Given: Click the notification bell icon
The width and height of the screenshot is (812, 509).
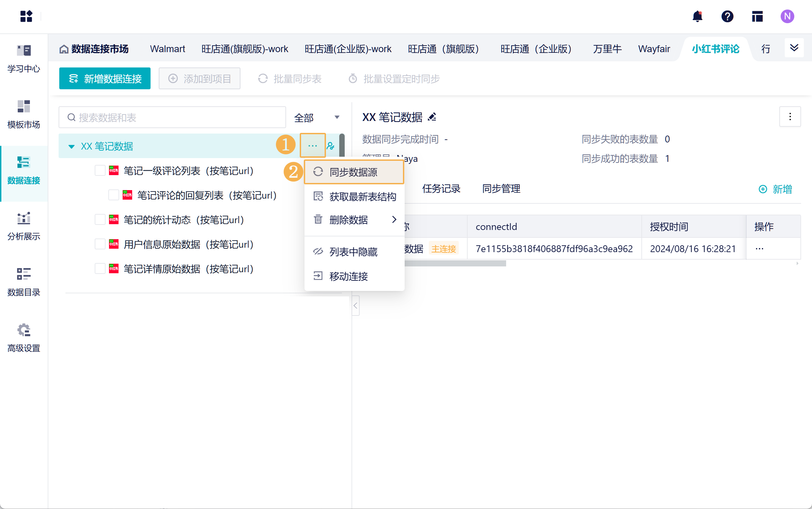Looking at the screenshot, I should (697, 16).
